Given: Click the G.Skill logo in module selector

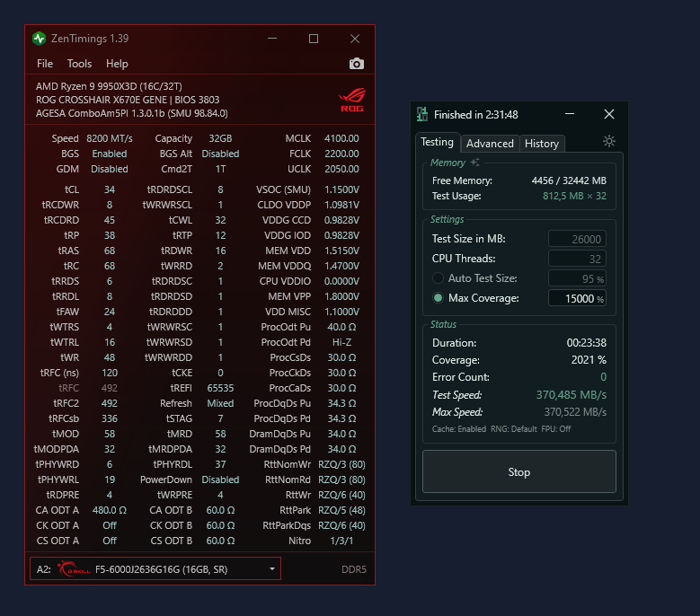Looking at the screenshot, I should [74, 568].
